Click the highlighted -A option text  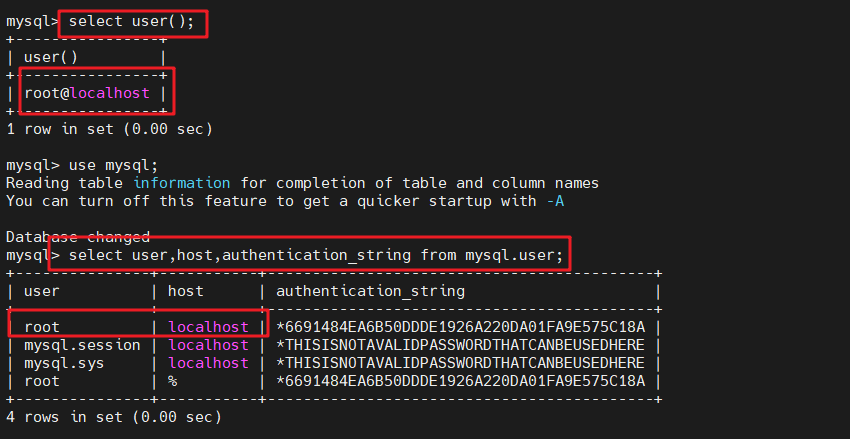point(553,201)
